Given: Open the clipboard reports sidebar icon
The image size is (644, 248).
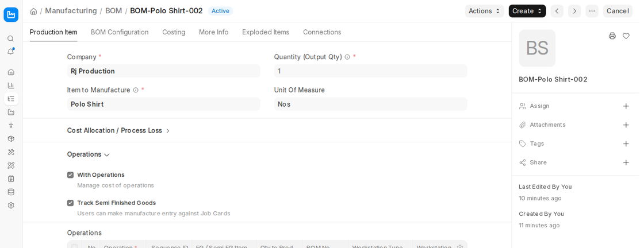Looking at the screenshot, I should 11,179.
